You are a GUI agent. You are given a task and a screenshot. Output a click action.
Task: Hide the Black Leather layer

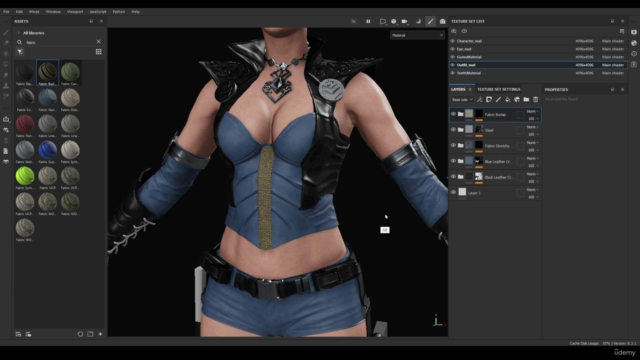click(x=453, y=176)
